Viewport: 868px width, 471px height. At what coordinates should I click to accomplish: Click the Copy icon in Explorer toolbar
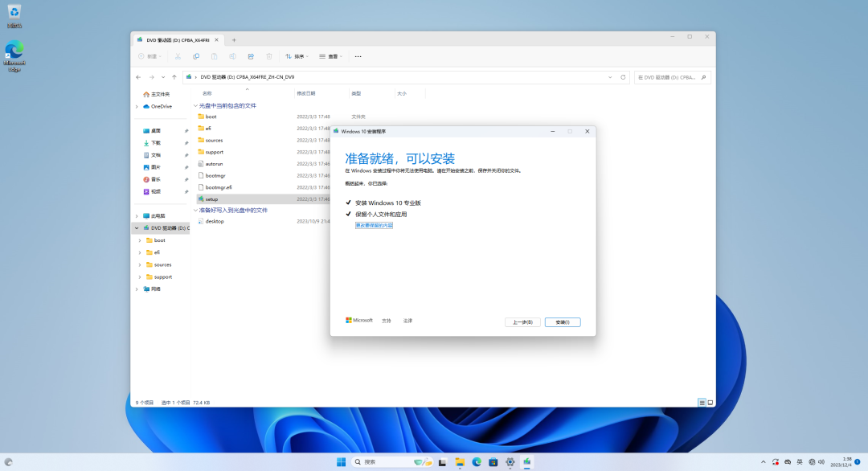click(196, 56)
